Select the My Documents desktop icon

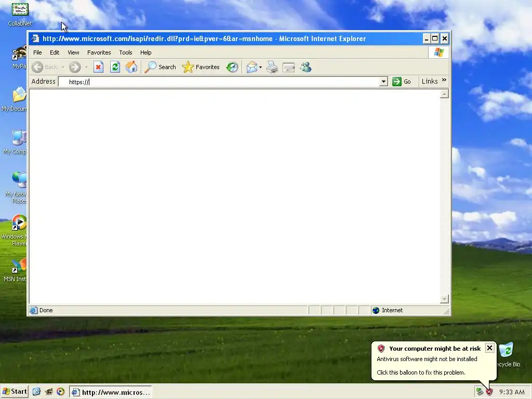click(14, 99)
